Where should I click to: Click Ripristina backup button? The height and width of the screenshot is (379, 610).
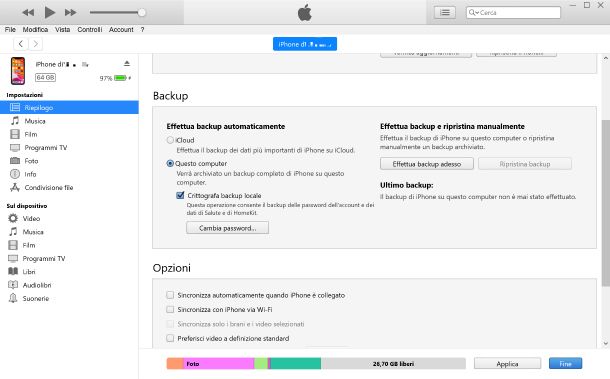coord(525,164)
